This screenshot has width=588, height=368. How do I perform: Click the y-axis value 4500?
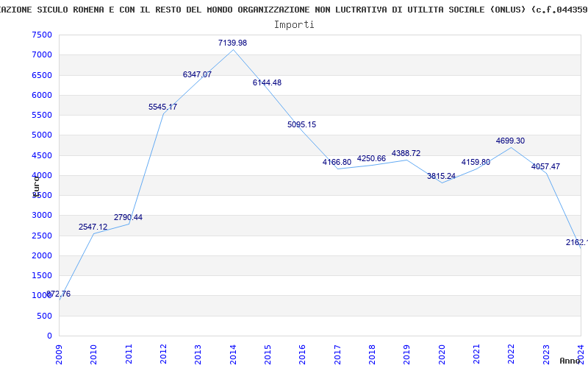click(43, 155)
